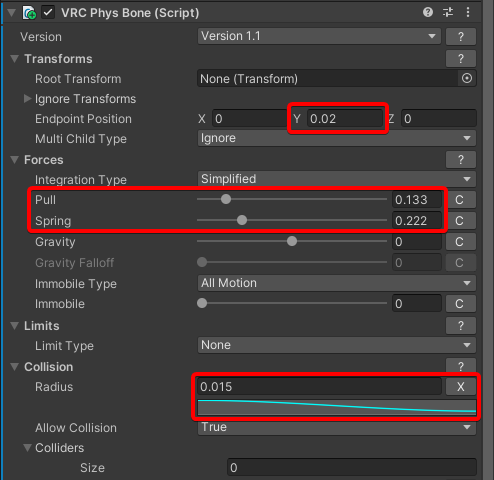Collapse the Colliders list
Viewport: 494px width, 480px height.
tap(27, 448)
